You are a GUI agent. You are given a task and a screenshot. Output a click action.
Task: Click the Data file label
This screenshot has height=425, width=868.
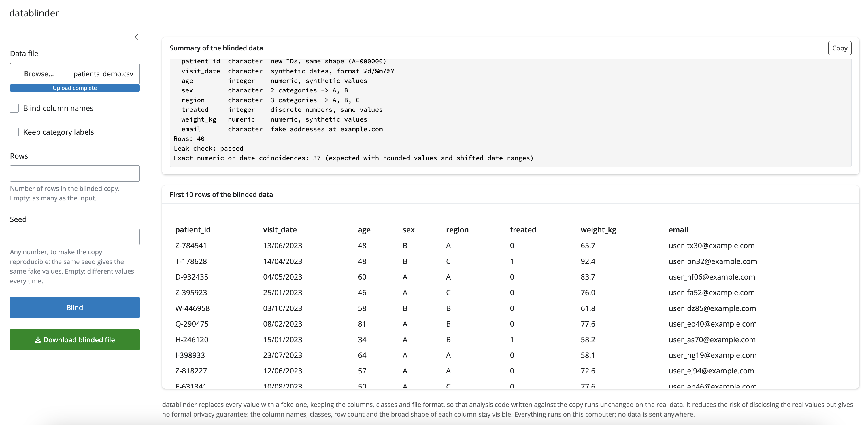coord(24,54)
